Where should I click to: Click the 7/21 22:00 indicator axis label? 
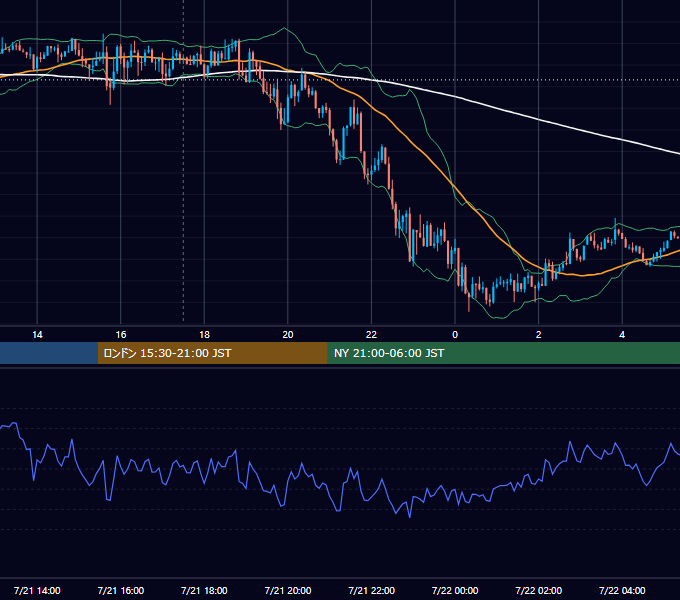(372, 590)
